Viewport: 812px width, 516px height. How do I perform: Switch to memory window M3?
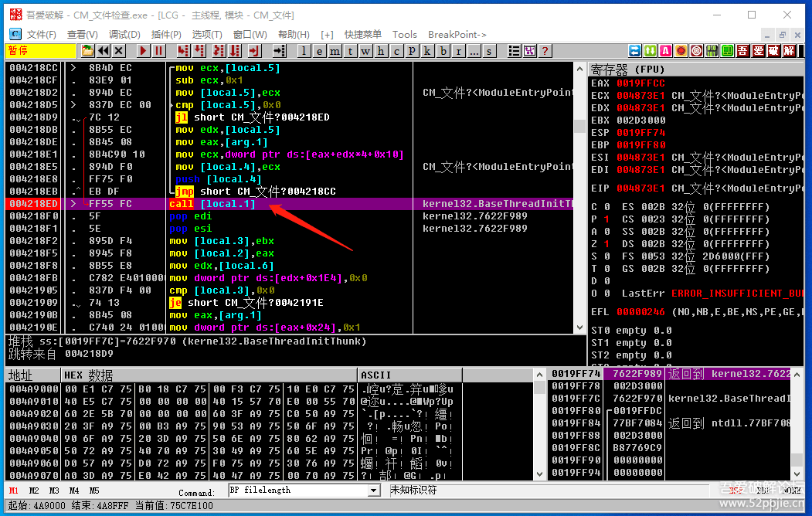click(54, 491)
